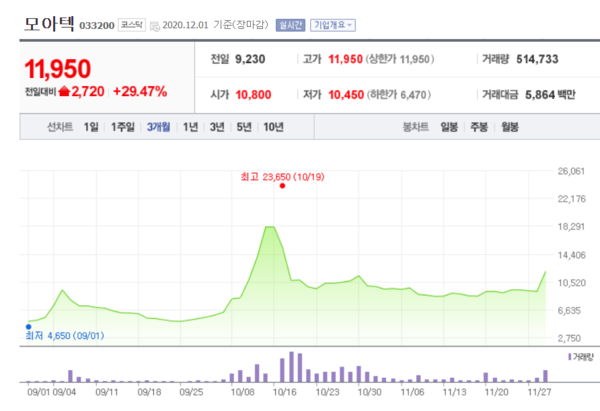Viewport: 600px width, 411px height.
Task: Click the 실시간 button
Action: [x=290, y=25]
